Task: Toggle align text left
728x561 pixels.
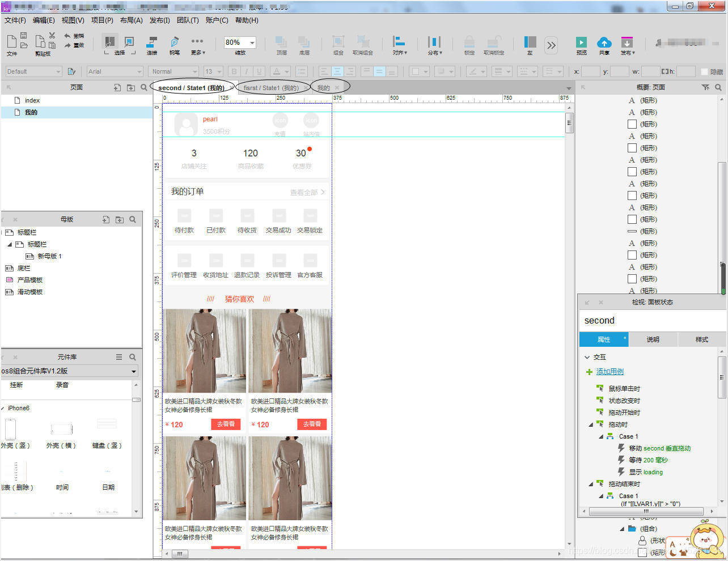Action: 324,71
